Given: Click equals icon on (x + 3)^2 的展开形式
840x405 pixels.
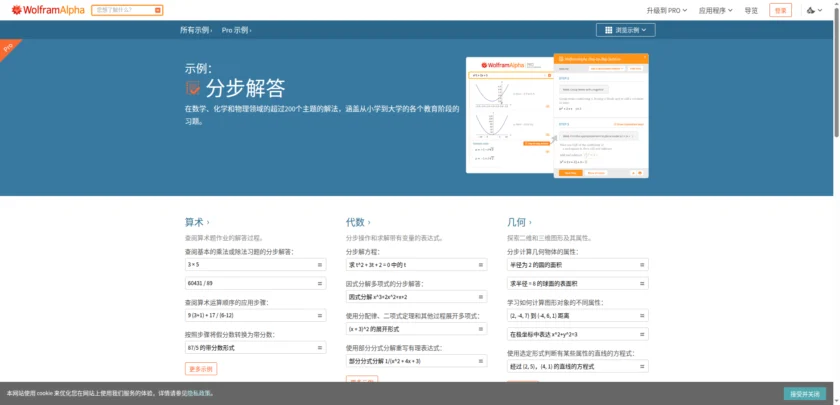Looking at the screenshot, I should tap(481, 329).
